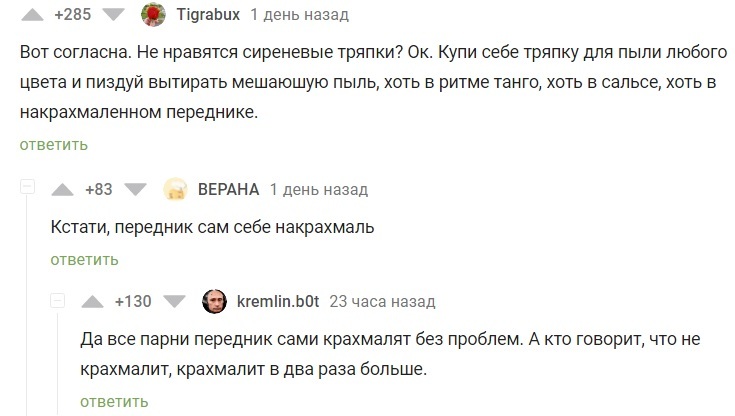Image resolution: width=735 pixels, height=416 pixels.
Task: Collapse the kremlin.b0t reply thread
Action: [x=58, y=301]
